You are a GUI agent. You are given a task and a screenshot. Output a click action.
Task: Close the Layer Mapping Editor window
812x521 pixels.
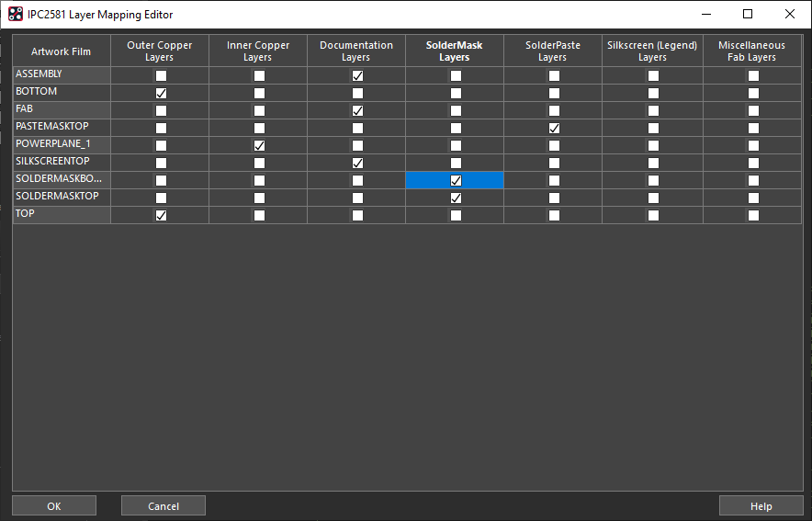(789, 14)
